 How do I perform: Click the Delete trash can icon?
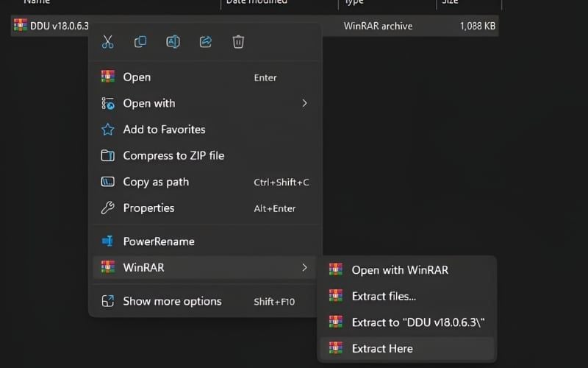tap(238, 42)
